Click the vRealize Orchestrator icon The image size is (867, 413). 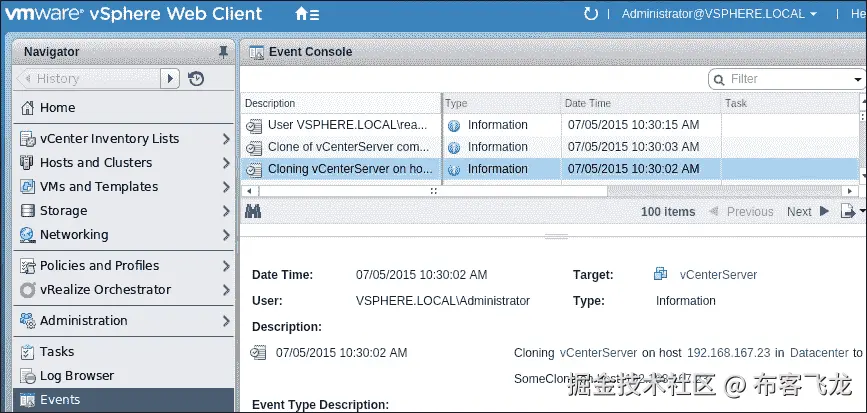(27, 290)
